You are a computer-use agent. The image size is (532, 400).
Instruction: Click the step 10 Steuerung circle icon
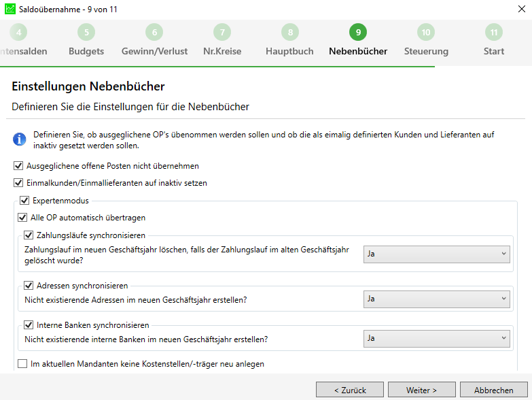(426, 32)
